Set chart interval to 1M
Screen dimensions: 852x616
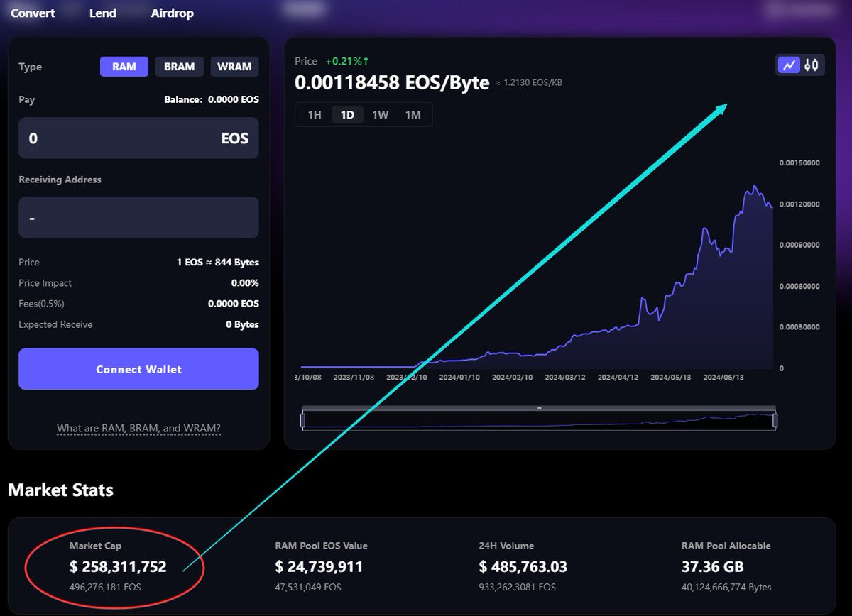[x=413, y=114]
